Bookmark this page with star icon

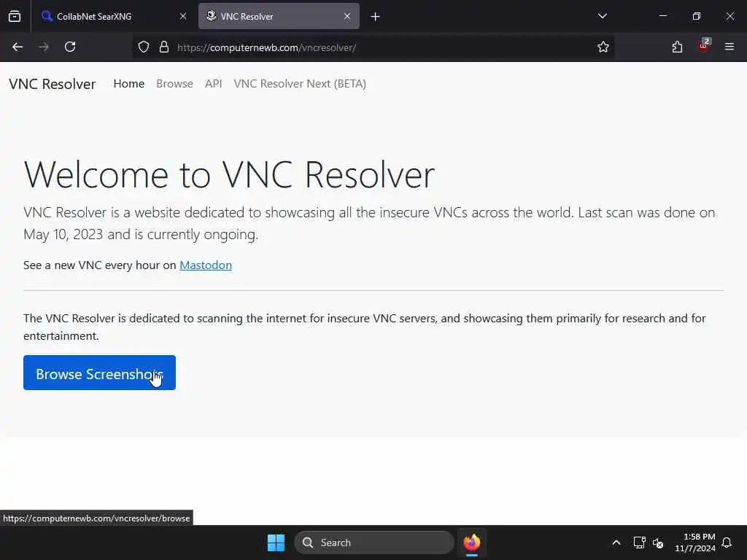coord(603,47)
